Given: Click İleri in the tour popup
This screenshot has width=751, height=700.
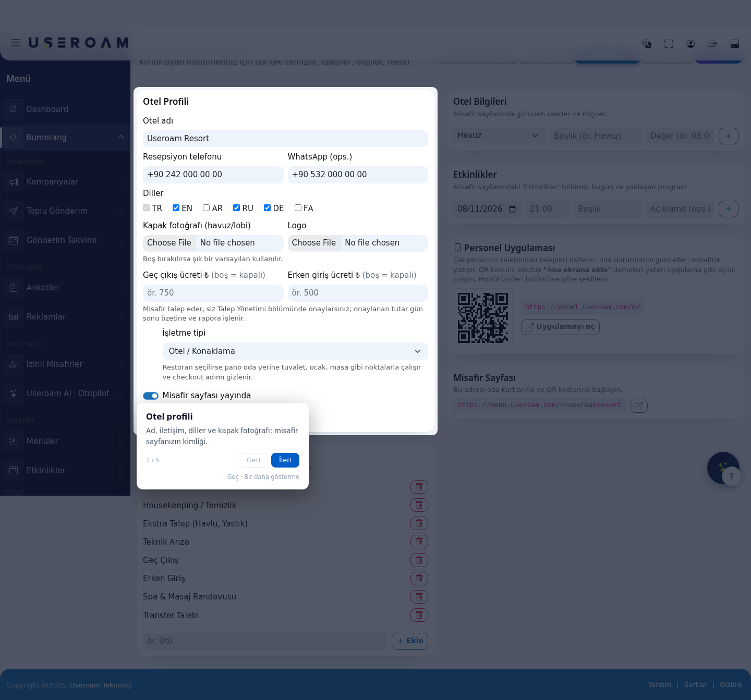Looking at the screenshot, I should pyautogui.click(x=285, y=460).
